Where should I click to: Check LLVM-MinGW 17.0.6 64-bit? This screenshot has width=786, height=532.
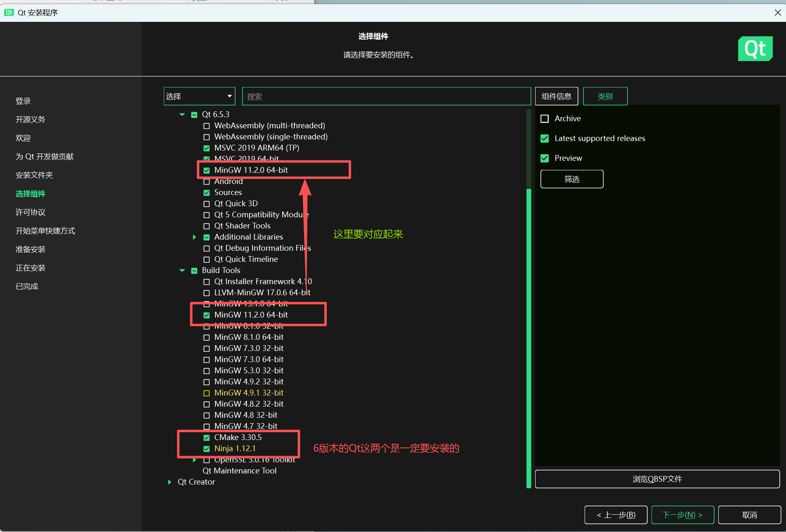click(207, 293)
